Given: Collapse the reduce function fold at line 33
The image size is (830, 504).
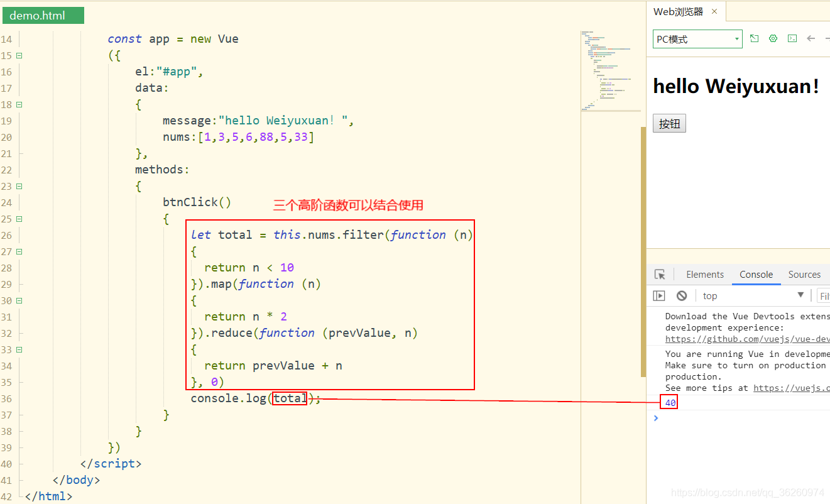Looking at the screenshot, I should (x=19, y=349).
